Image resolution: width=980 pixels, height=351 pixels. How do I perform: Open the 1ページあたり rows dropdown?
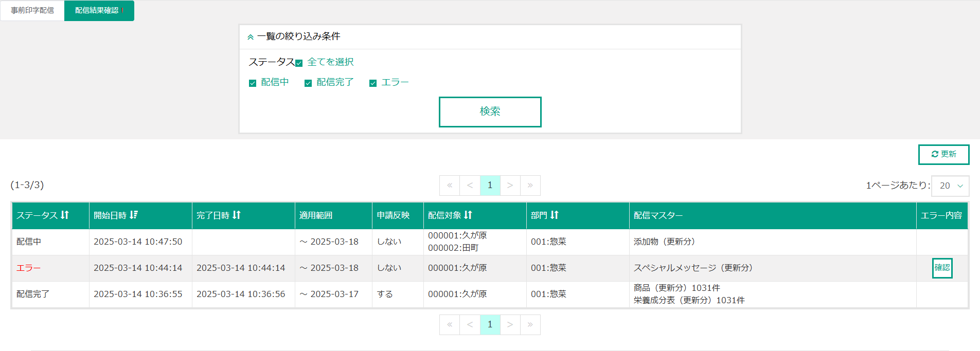950,186
